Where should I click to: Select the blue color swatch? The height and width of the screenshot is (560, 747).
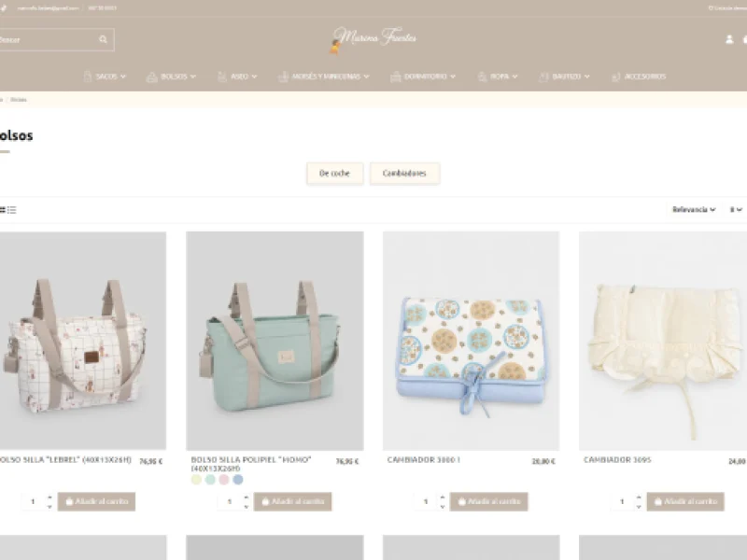pyautogui.click(x=238, y=480)
